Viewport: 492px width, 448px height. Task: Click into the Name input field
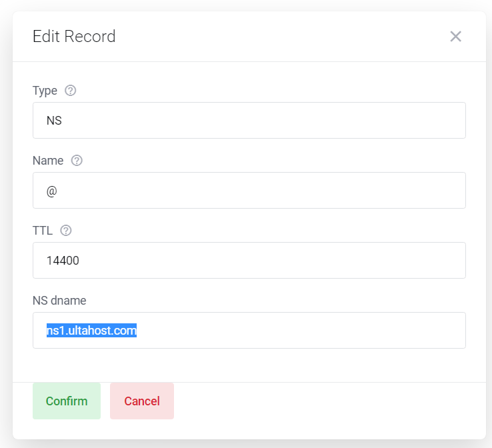(249, 191)
